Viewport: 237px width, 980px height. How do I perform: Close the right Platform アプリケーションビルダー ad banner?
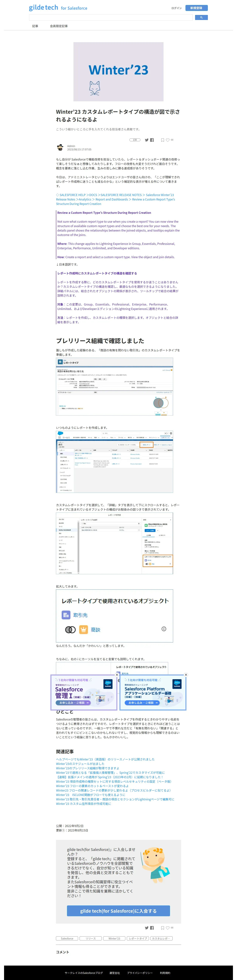click(186, 674)
